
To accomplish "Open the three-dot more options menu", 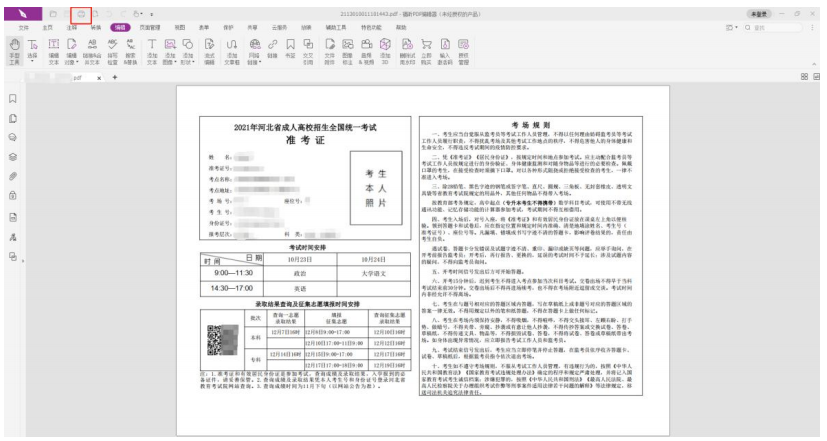I will point(813,27).
